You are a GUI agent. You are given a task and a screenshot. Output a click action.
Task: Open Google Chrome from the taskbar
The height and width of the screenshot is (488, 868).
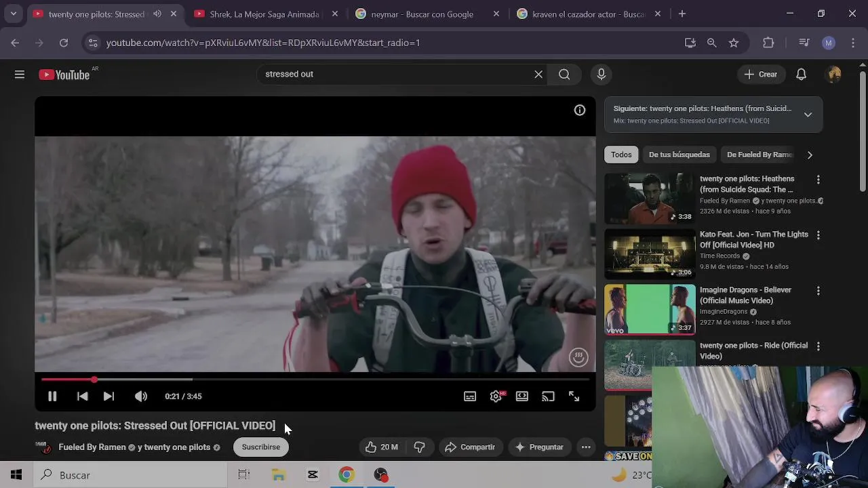coord(347,475)
